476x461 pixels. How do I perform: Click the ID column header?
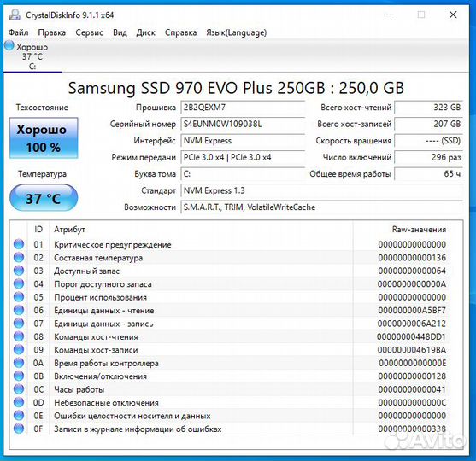pos(38,230)
